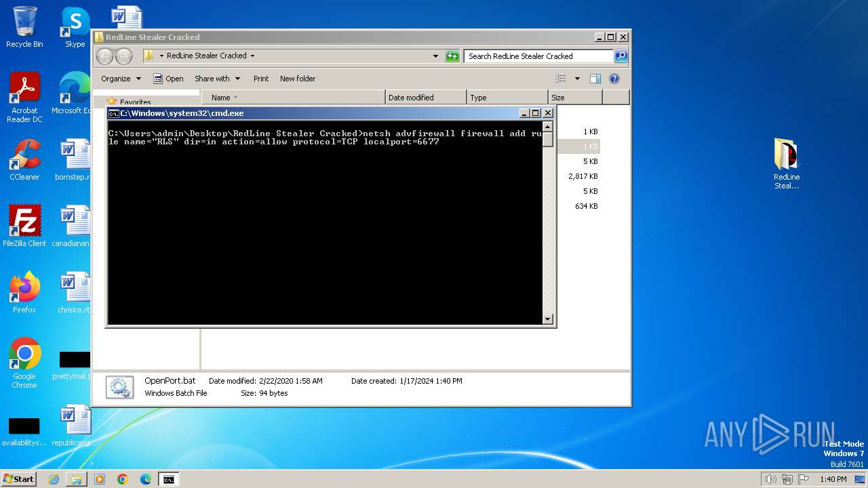Open the Recycle Bin desktop icon

(x=24, y=27)
